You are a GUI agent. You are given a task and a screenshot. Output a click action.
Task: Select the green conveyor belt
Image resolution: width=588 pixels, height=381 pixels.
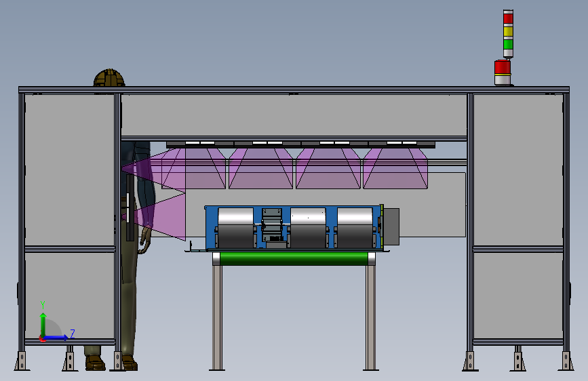click(294, 258)
